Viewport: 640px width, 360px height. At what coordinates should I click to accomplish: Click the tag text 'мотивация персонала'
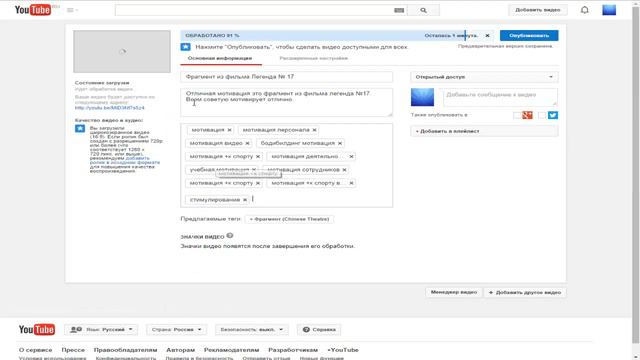[x=276, y=130]
